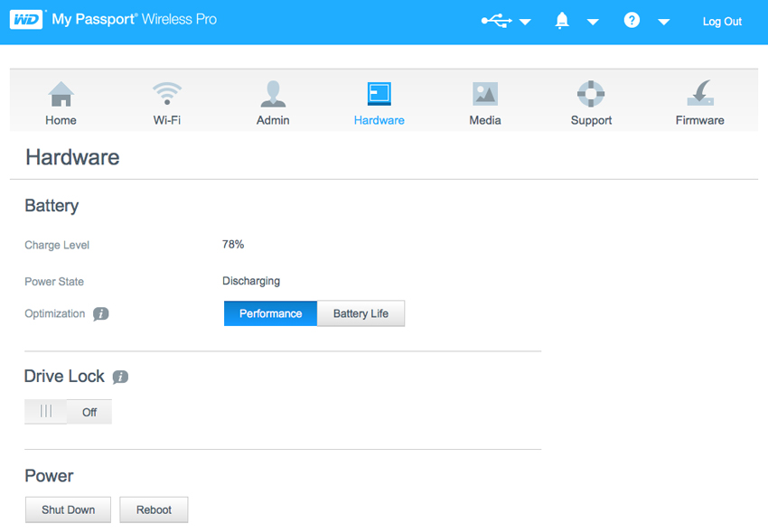The image size is (768, 532).
Task: Expand the USB dropdown arrow
Action: point(525,22)
